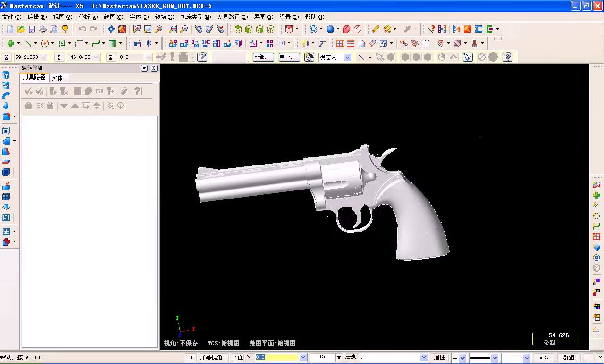Click the blue Sigma statistics icon
604x364 pixels.
click(478, 29)
